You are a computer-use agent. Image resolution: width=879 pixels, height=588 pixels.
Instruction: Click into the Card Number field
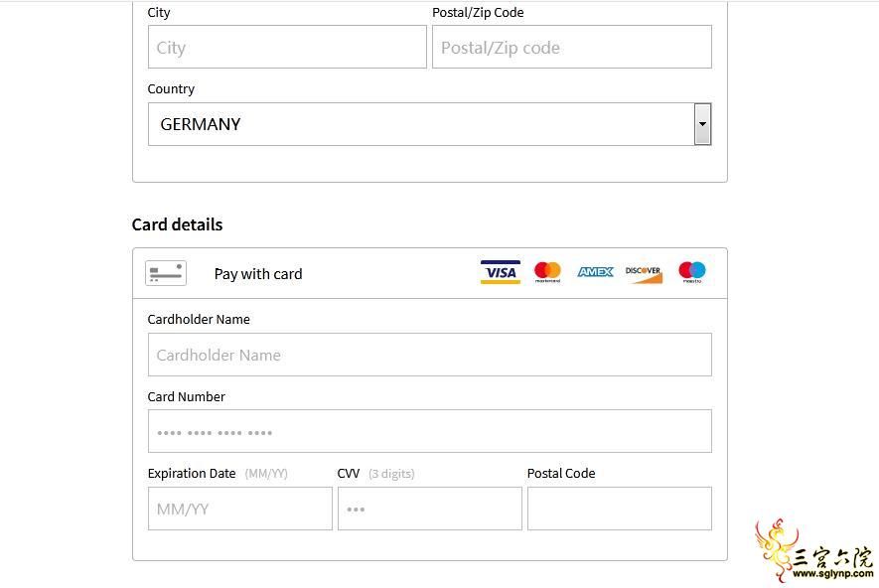pos(429,431)
